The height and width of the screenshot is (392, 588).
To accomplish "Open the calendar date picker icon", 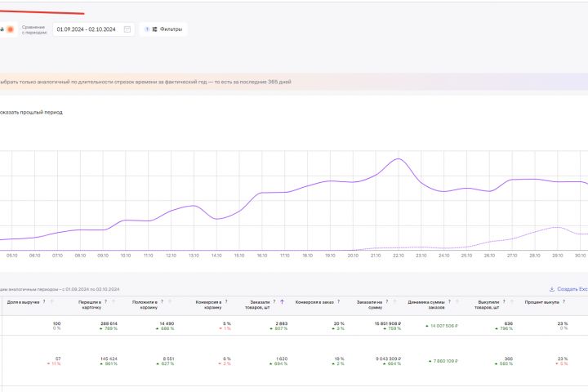I will coord(127,29).
